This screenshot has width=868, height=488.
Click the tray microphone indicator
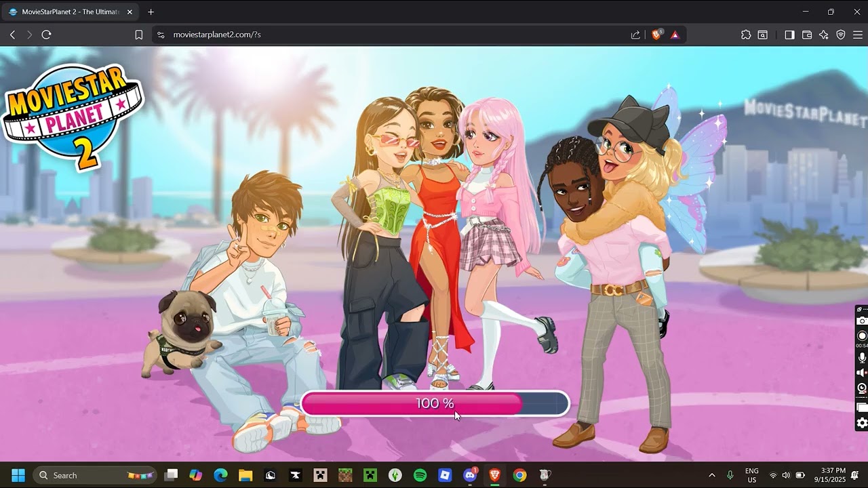(x=730, y=475)
